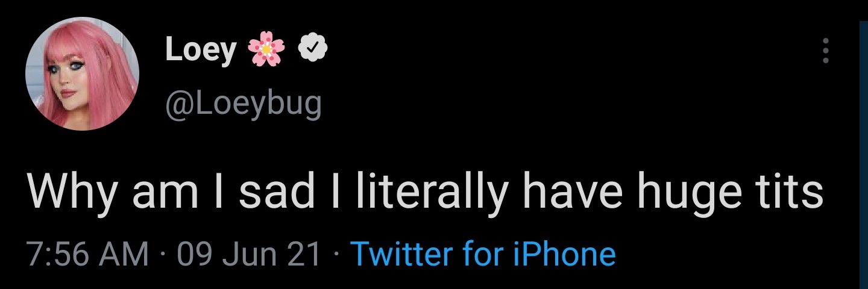Click the dot separator before Twitter for iPhone
This screenshot has width=868, height=289.
(x=336, y=255)
